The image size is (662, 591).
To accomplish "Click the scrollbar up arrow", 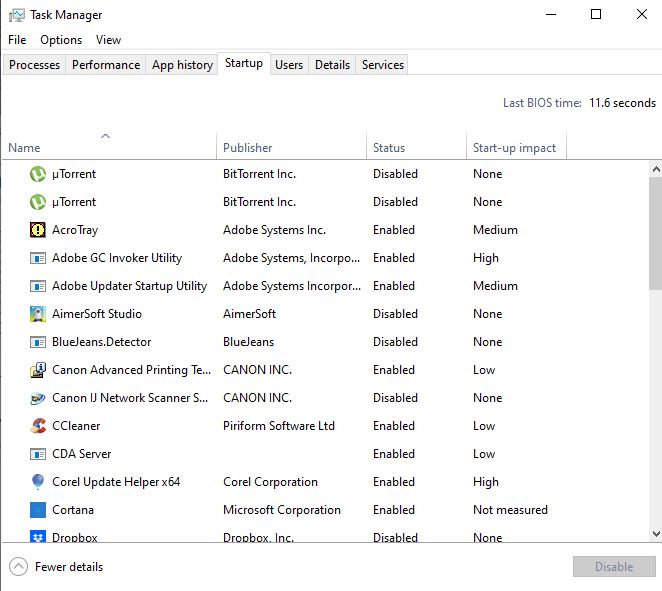I will (656, 170).
